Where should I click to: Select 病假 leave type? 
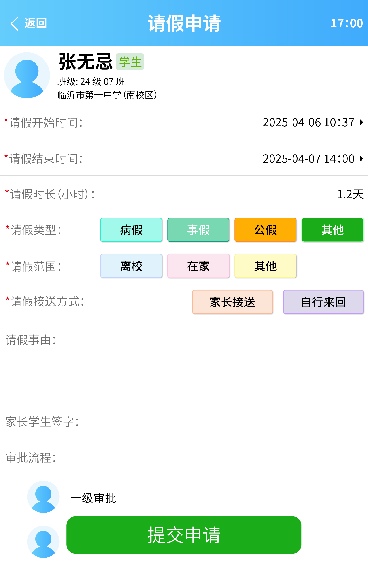click(131, 230)
